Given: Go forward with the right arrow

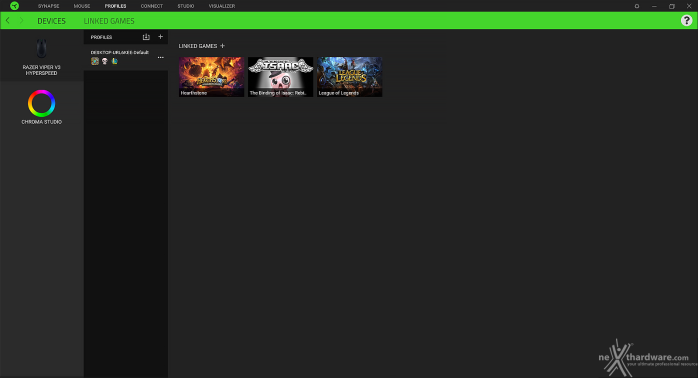Looking at the screenshot, I should (21, 20).
